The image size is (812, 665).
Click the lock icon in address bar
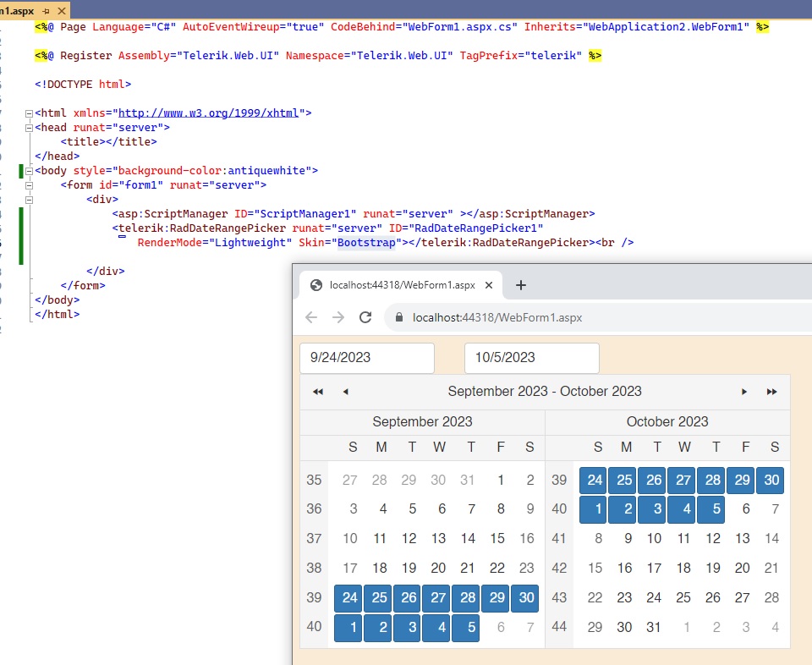398,317
